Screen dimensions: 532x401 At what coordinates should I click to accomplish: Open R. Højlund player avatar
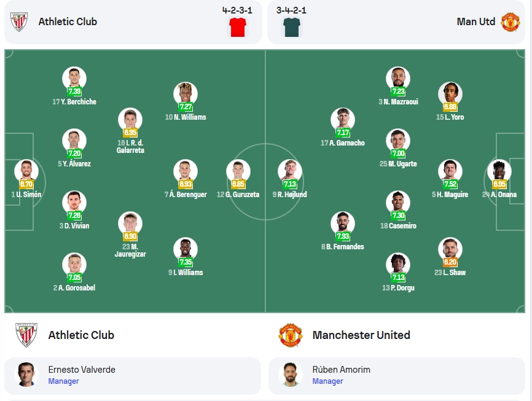290,171
